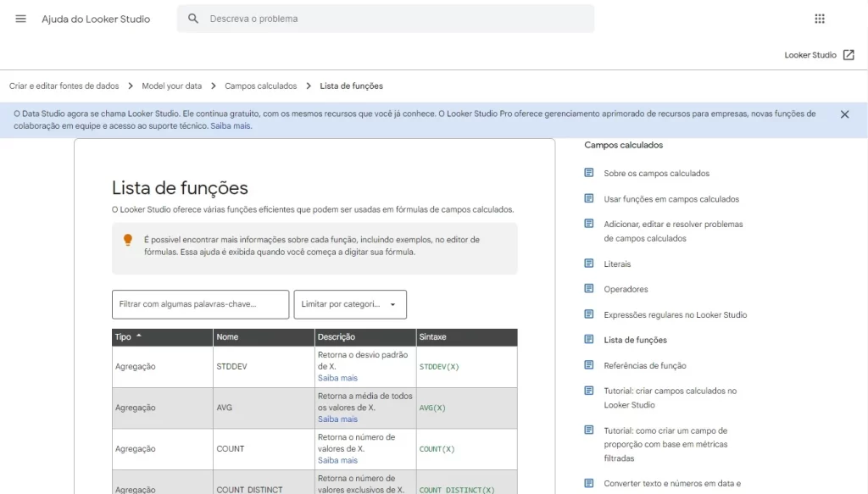Click the Lista de funções page heading

pyautogui.click(x=180, y=188)
